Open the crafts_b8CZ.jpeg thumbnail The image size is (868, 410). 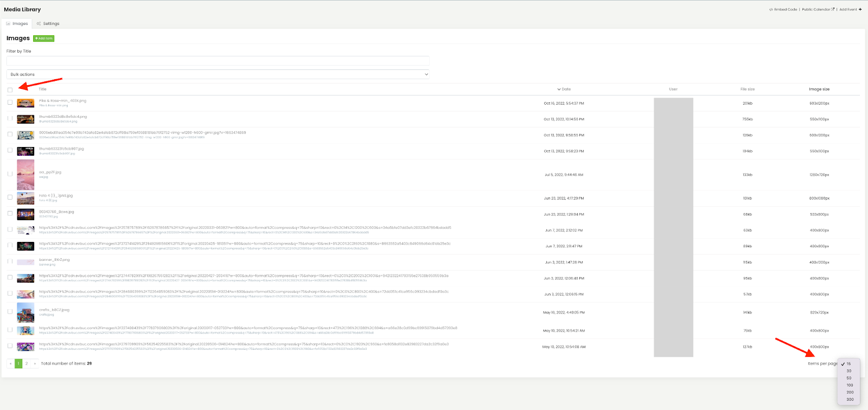point(25,312)
